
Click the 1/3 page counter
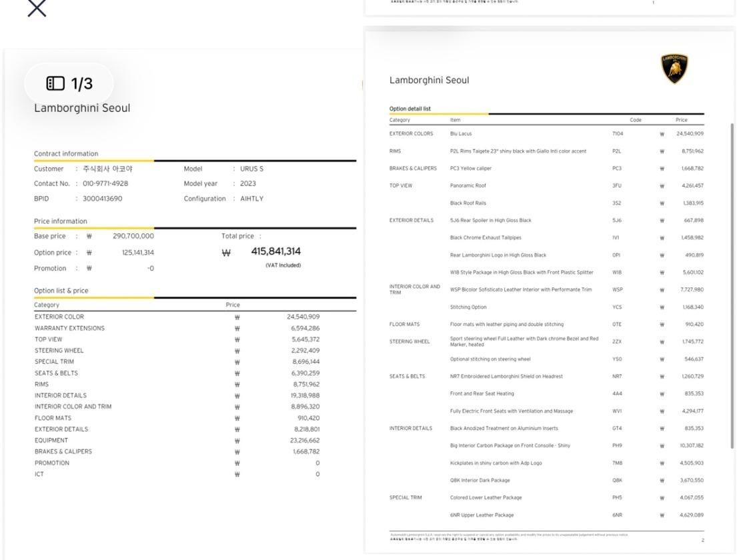coord(81,84)
